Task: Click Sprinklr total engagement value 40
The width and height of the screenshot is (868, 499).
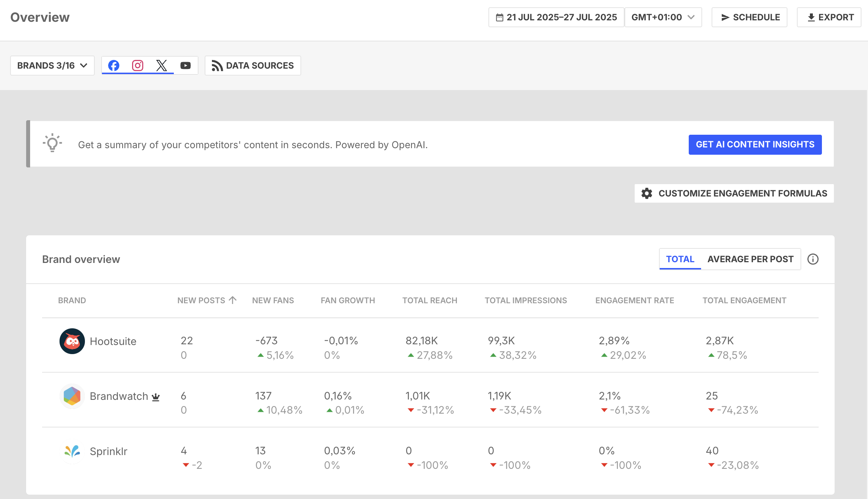Action: coord(712,451)
